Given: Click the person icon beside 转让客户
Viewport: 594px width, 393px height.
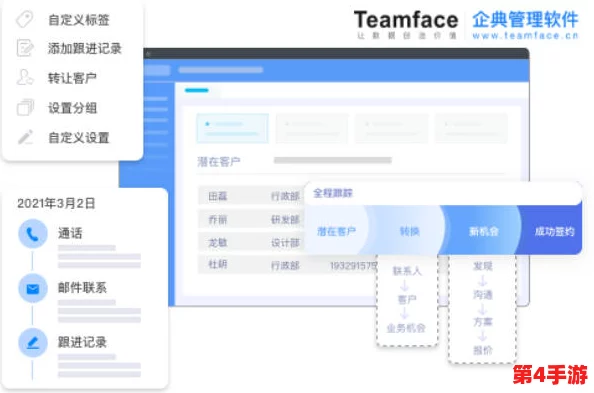Looking at the screenshot, I should click(25, 77).
